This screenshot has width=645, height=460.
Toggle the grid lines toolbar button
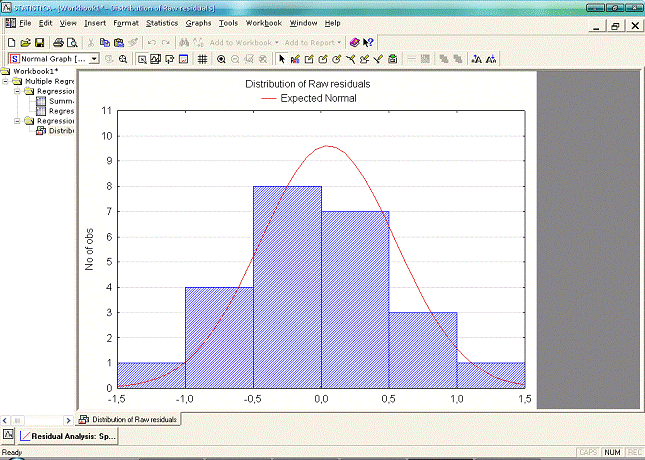[x=202, y=60]
